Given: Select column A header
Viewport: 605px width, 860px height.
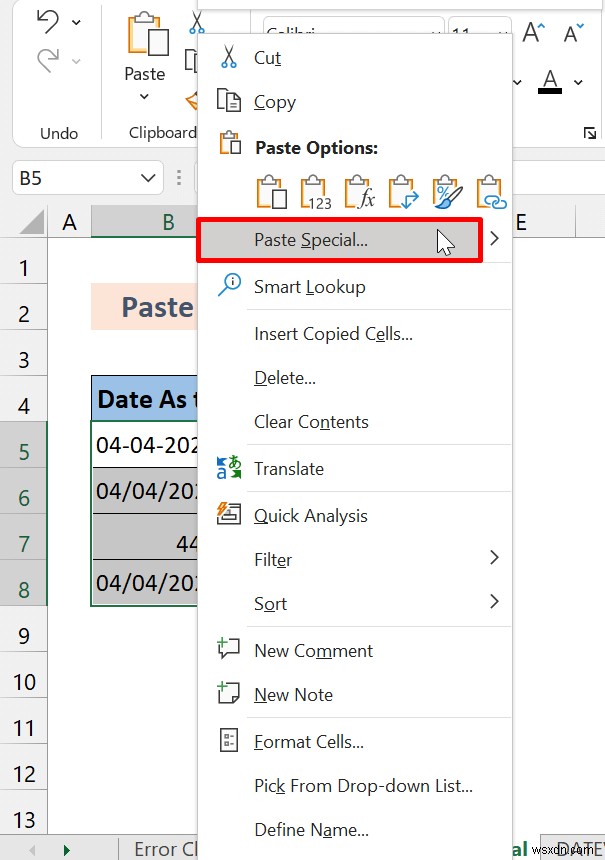Looking at the screenshot, I should pos(70,222).
